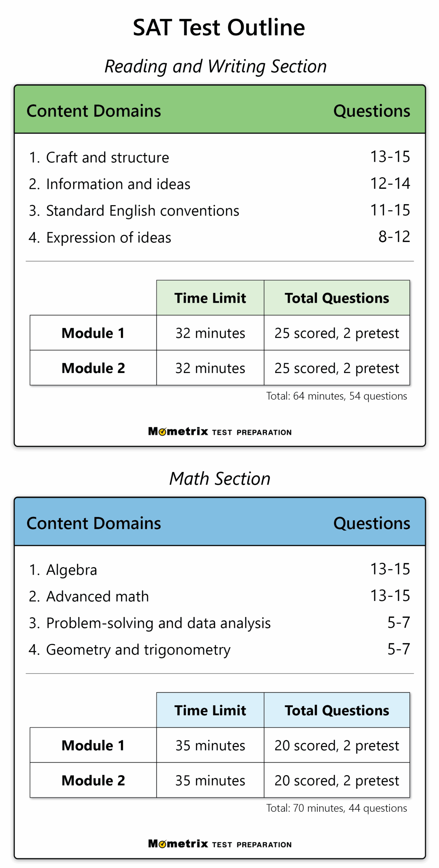
Task: Click the blue Total Questions column header
Action: (337, 710)
